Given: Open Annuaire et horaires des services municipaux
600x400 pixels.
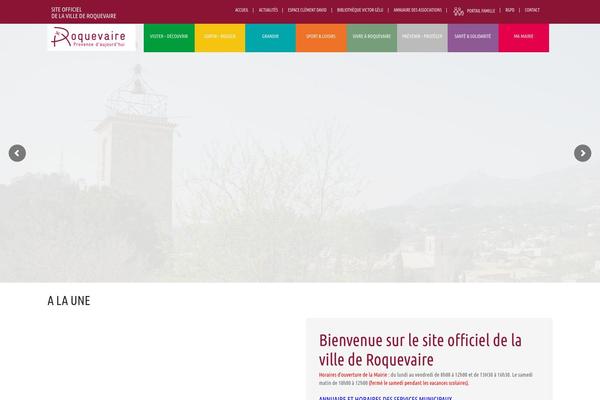Looking at the screenshot, I should click(385, 398).
